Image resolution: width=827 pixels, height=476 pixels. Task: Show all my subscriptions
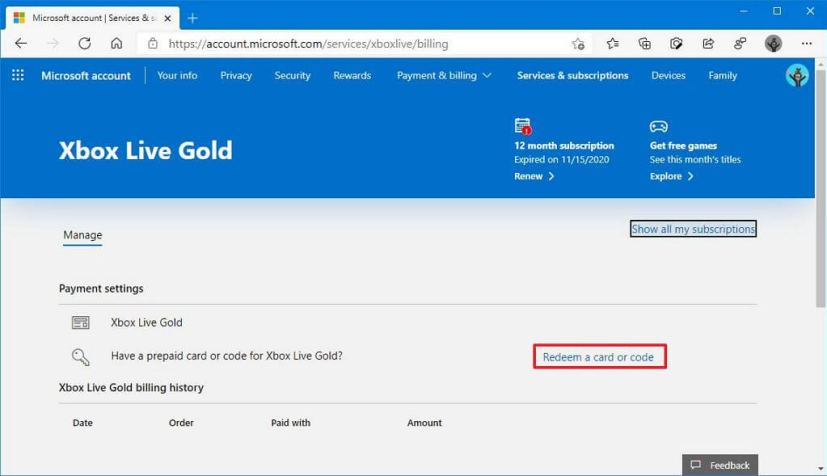pyautogui.click(x=693, y=229)
